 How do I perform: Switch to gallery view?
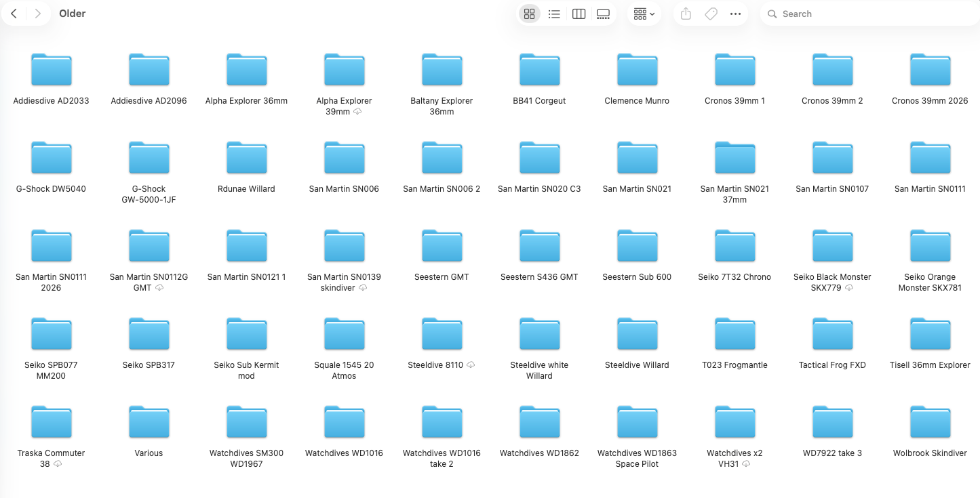[603, 14]
